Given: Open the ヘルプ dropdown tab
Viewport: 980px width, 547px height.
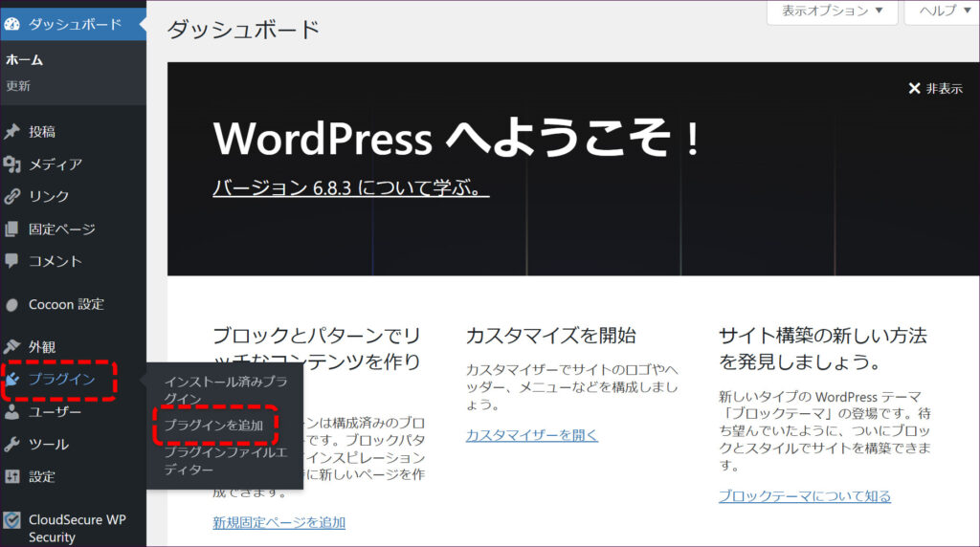Looking at the screenshot, I should pyautogui.click(x=942, y=11).
